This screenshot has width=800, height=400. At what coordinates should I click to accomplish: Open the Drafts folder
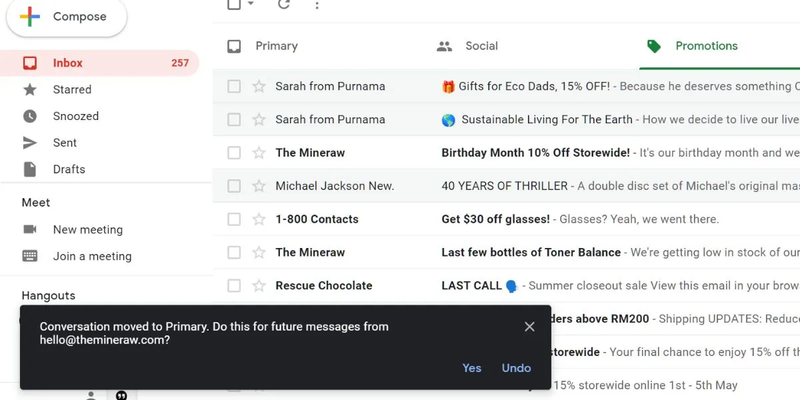tap(69, 169)
